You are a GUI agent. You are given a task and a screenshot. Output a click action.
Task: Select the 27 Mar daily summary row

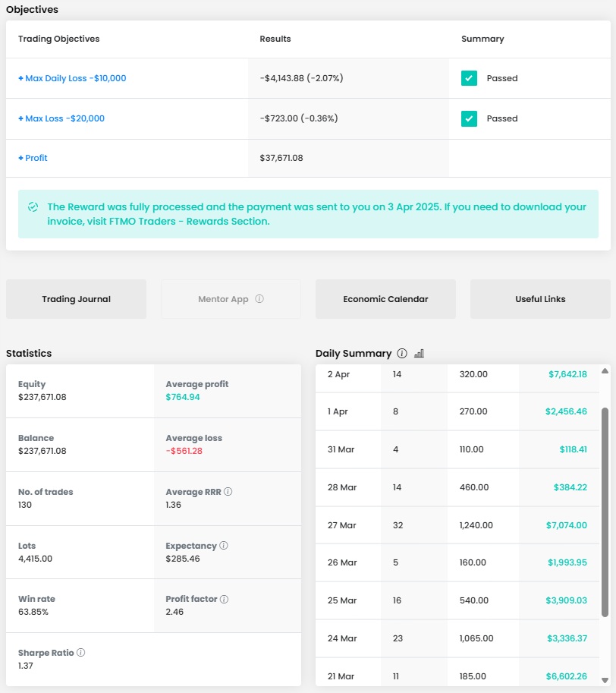click(x=457, y=525)
